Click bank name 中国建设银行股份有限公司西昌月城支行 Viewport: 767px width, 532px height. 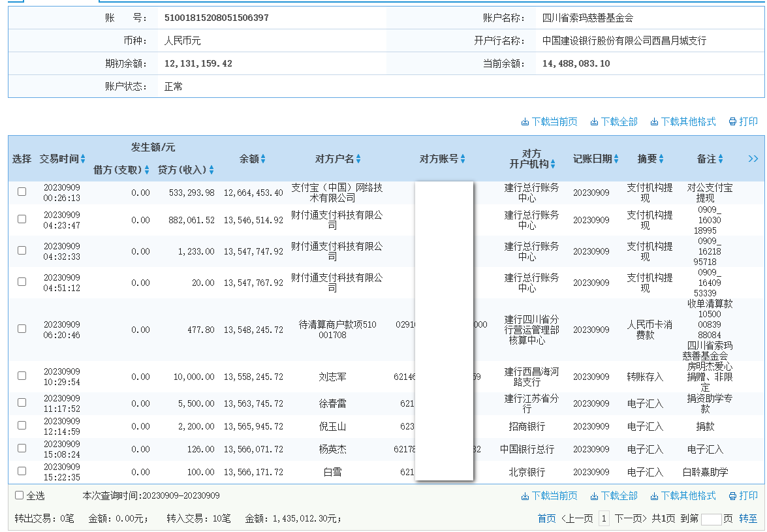[x=624, y=40]
